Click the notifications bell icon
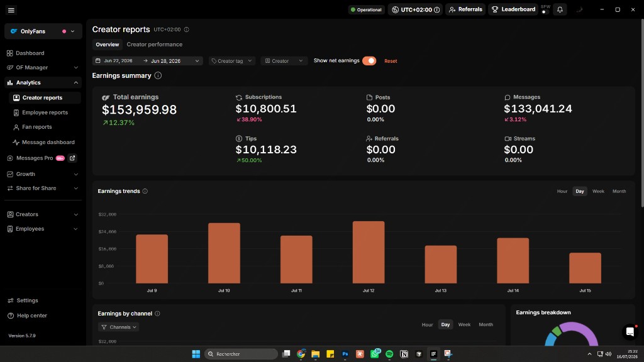This screenshot has width=644, height=362. 560,9
